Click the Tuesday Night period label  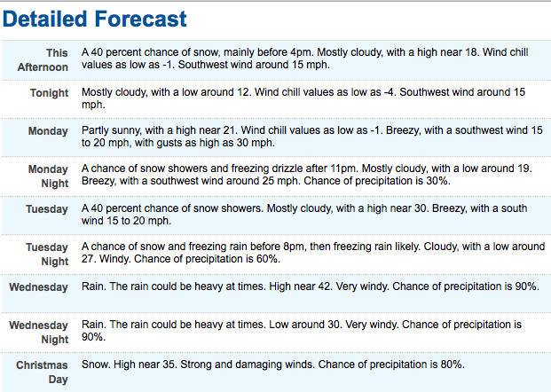tap(47, 254)
